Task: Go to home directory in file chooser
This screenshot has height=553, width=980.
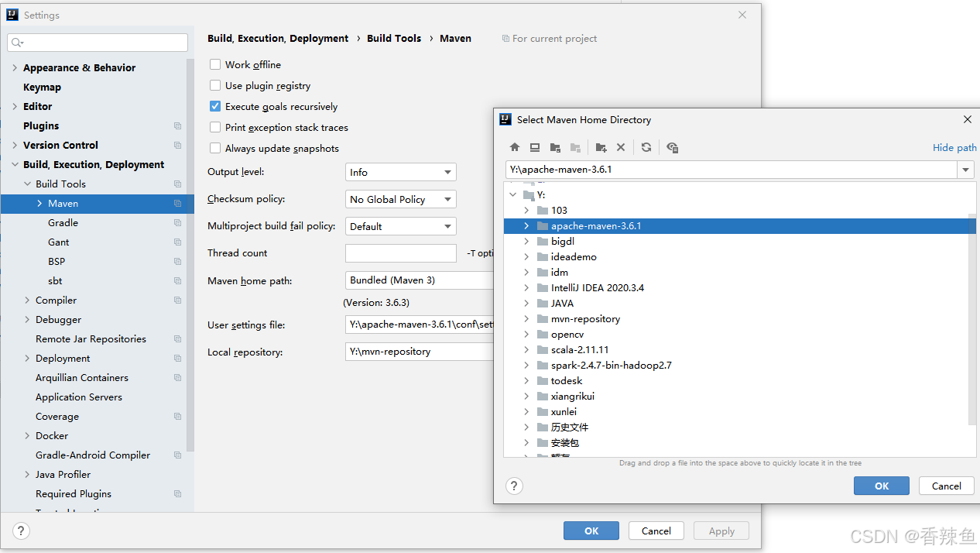Action: tap(515, 147)
